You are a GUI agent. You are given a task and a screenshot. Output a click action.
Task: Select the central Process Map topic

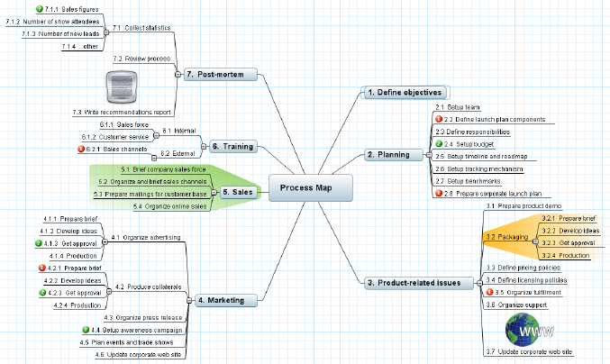311,187
